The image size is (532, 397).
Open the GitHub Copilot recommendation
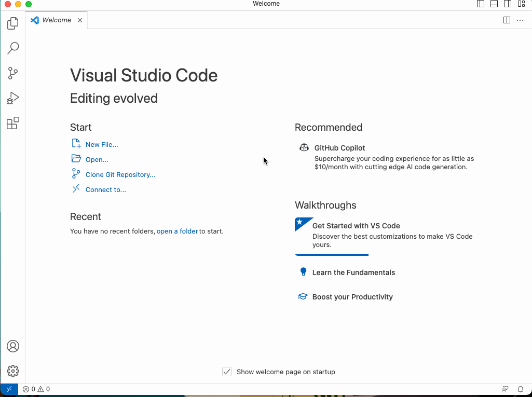387,157
